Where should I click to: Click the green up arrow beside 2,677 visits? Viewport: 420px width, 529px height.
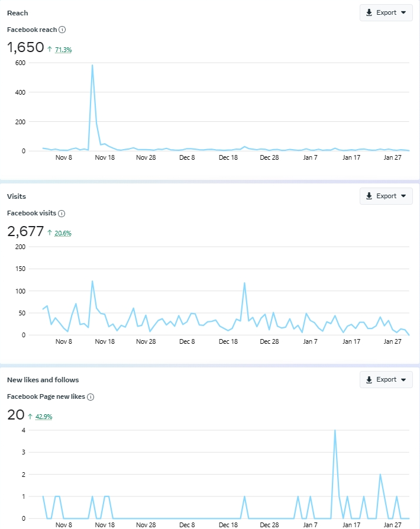point(50,233)
